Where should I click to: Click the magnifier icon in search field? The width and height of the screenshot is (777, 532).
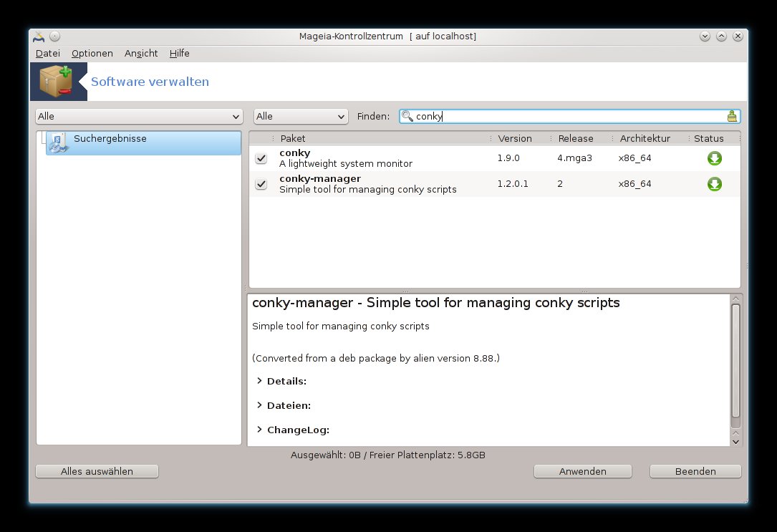[407, 116]
